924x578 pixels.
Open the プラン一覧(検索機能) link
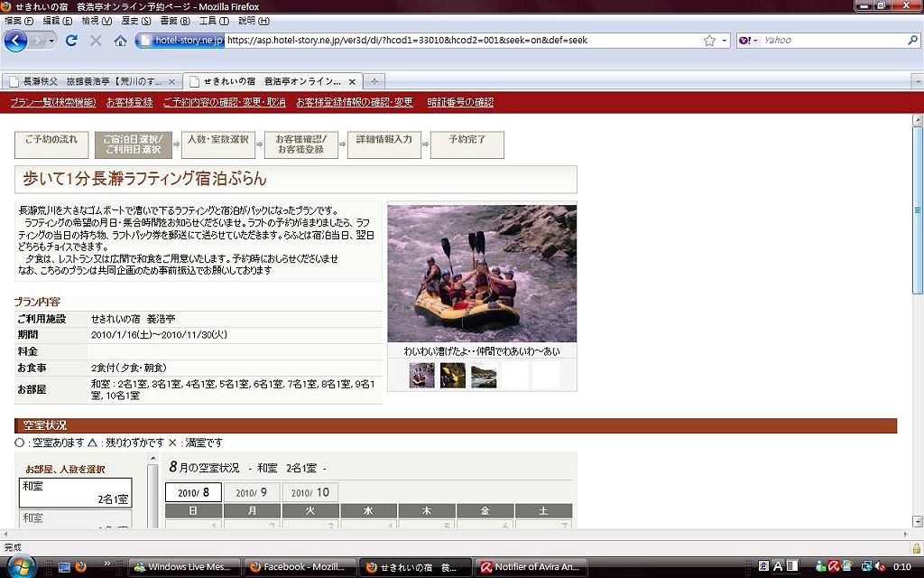[x=53, y=102]
